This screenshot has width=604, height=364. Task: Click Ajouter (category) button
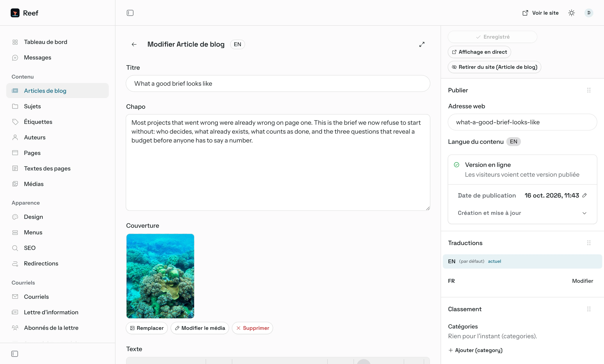(x=475, y=350)
